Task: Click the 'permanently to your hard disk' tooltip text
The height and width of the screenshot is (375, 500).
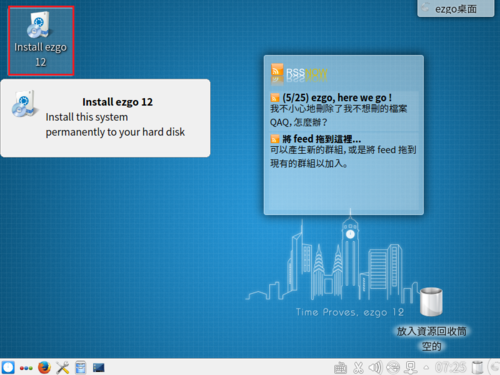Action: 115,132
